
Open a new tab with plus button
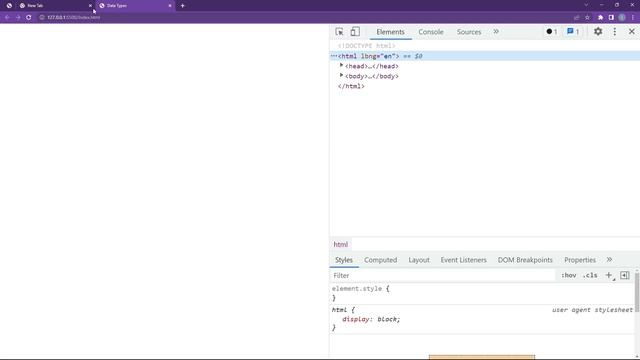[x=182, y=6]
